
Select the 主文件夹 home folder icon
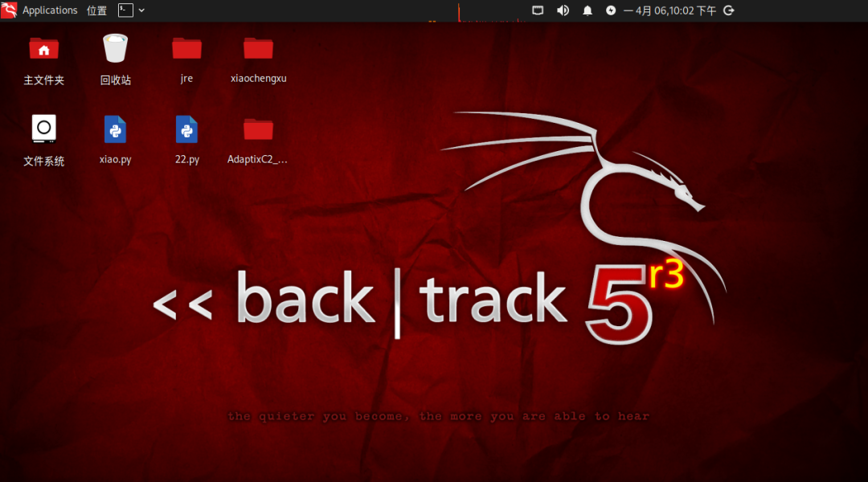43,49
